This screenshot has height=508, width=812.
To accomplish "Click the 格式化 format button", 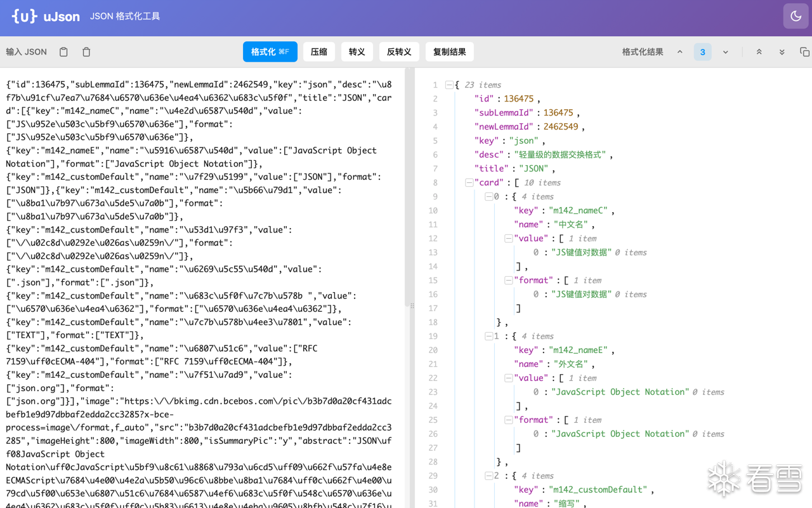I will (270, 52).
